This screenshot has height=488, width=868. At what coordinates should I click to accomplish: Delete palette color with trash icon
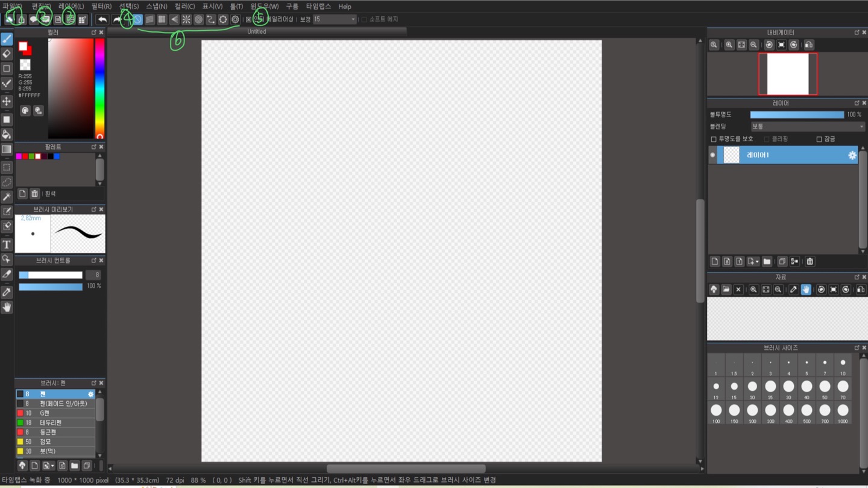tap(34, 194)
